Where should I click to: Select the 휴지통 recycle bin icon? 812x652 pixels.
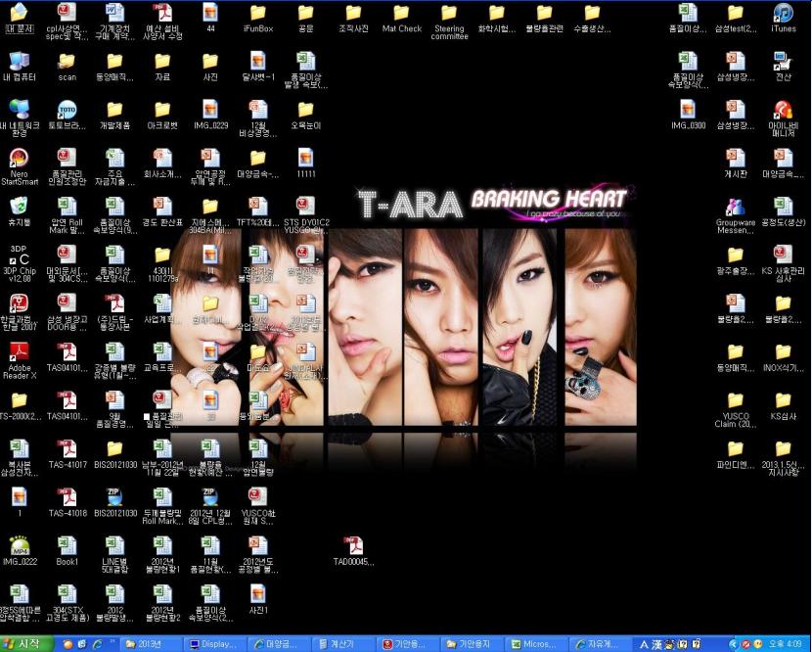[20, 210]
